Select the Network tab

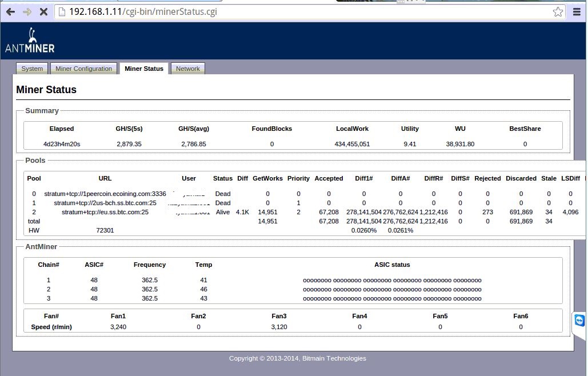(187, 69)
